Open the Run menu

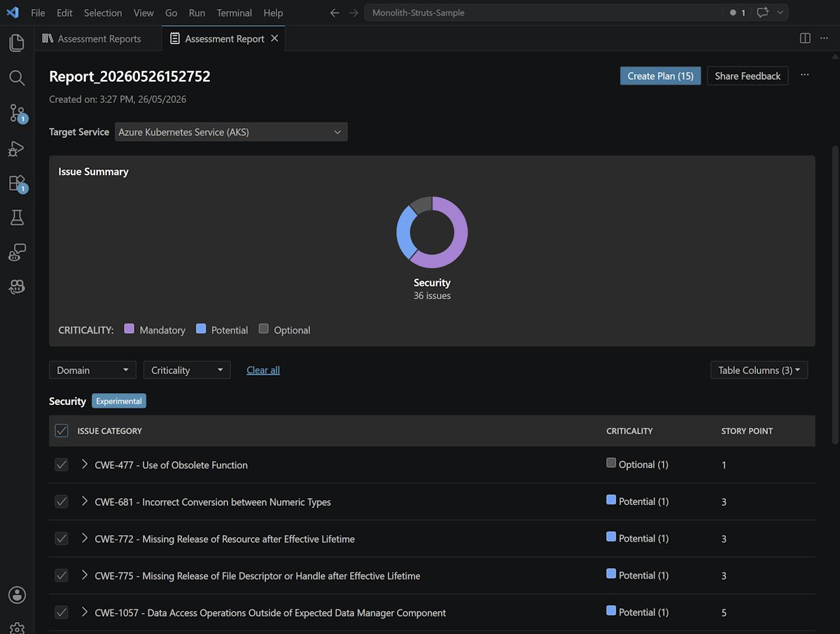click(197, 13)
